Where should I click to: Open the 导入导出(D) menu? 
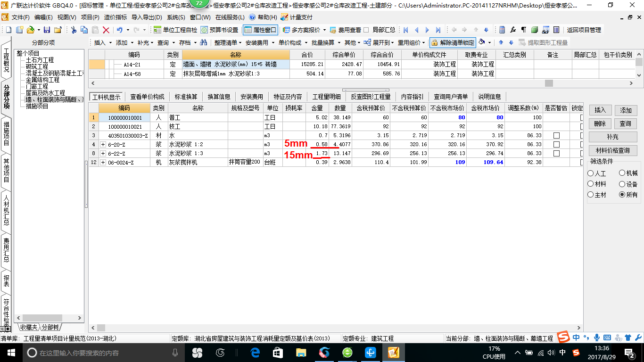click(x=147, y=17)
